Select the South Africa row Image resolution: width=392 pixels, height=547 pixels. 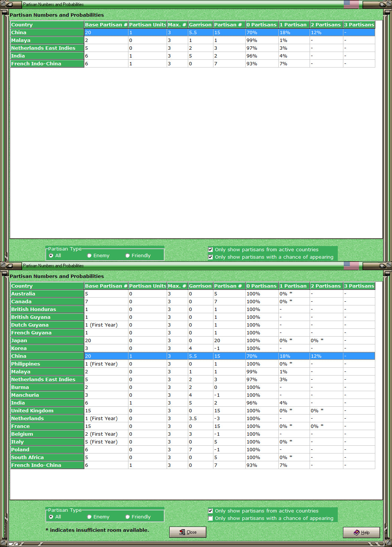(193, 458)
